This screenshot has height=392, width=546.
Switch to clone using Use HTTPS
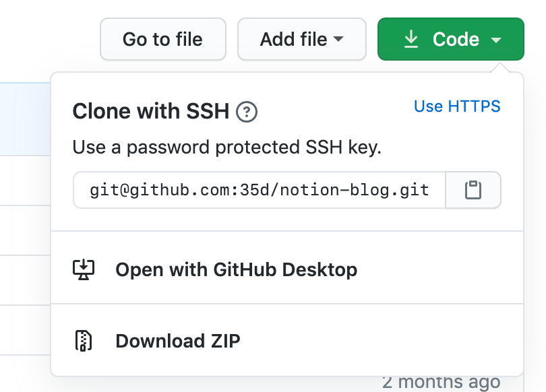(x=457, y=106)
